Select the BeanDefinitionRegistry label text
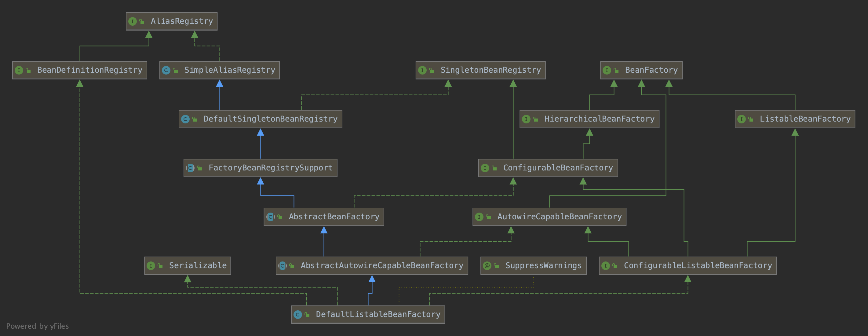The width and height of the screenshot is (868, 336). click(x=89, y=70)
